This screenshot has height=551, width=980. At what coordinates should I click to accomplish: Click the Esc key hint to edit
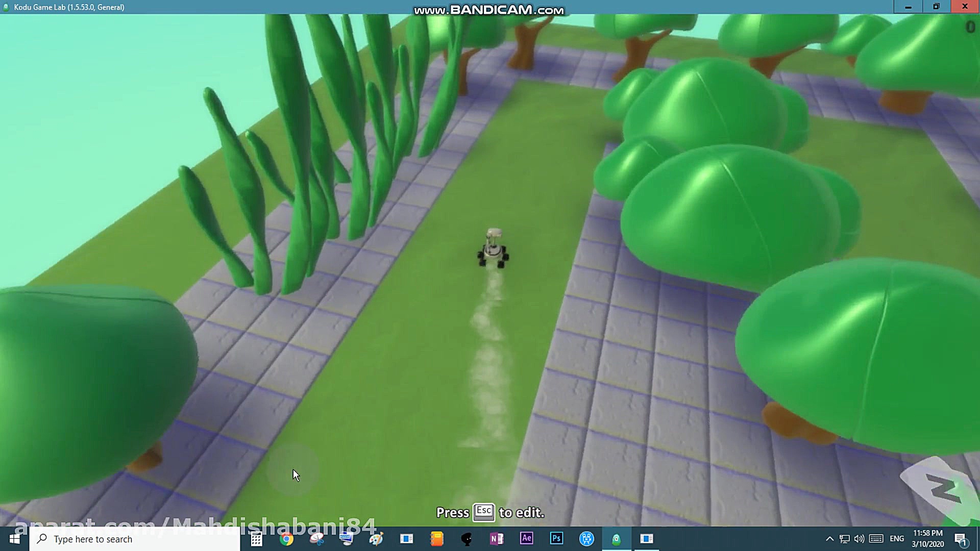pyautogui.click(x=483, y=512)
